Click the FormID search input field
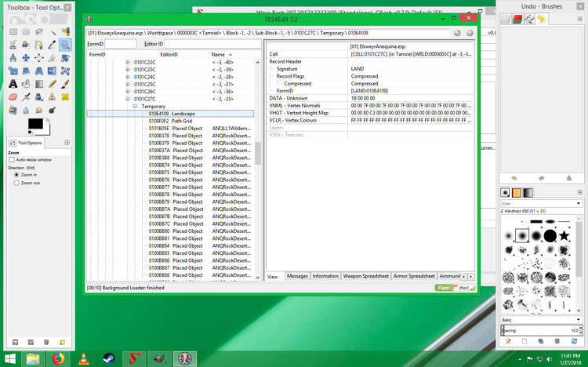This screenshot has width=588, height=367. (121, 44)
